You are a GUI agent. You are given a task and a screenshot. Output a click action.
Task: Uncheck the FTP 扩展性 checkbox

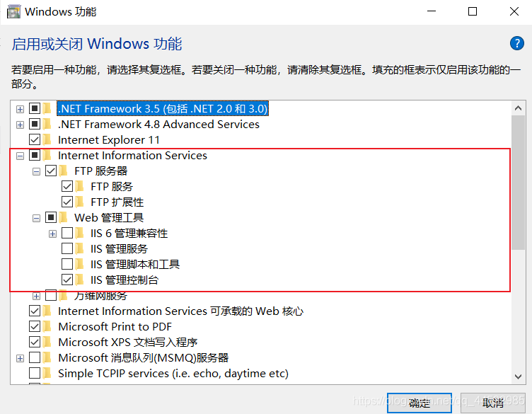(x=67, y=202)
